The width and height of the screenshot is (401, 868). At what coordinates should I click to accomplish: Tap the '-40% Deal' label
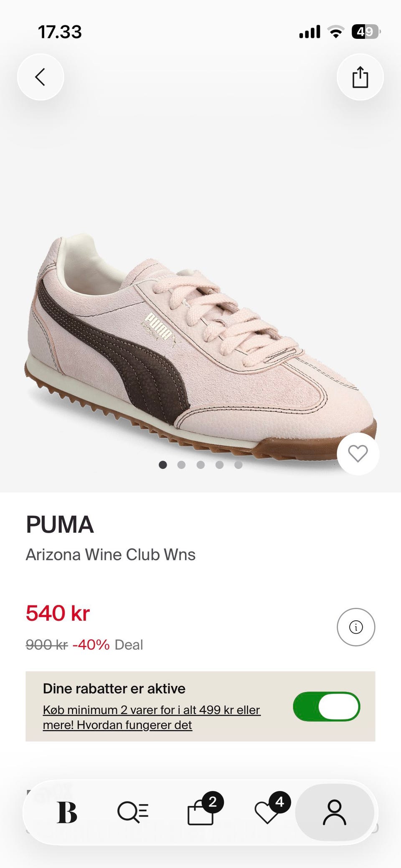108,645
